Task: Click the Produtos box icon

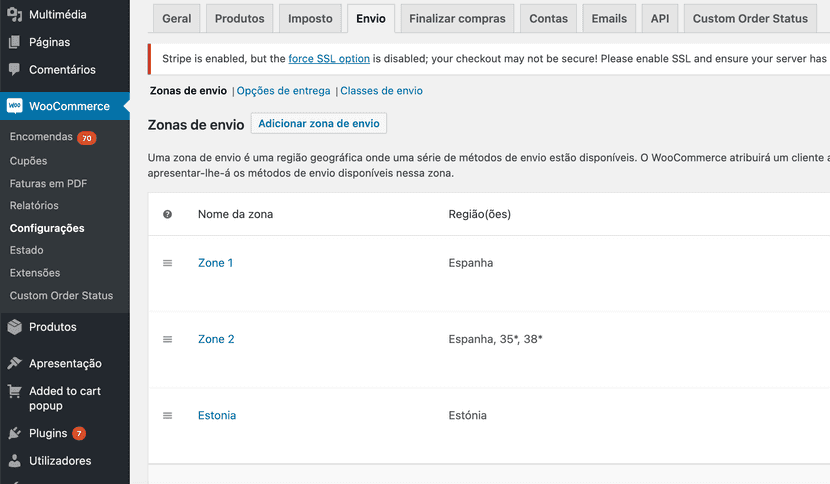Action: pos(15,327)
